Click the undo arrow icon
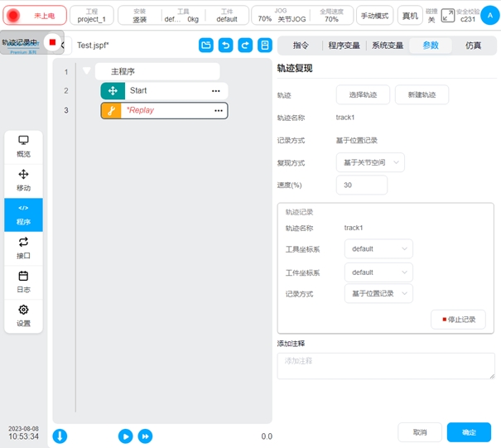 pos(225,46)
